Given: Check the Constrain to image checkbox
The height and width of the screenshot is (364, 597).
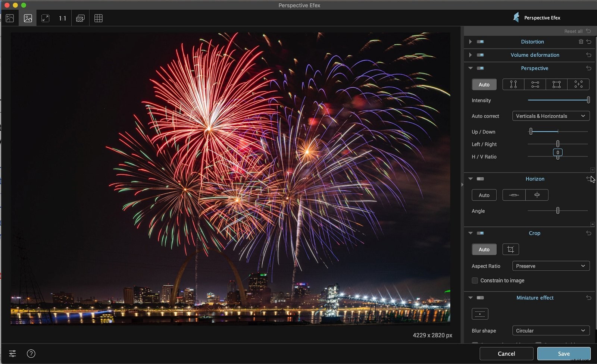Looking at the screenshot, I should 475,280.
